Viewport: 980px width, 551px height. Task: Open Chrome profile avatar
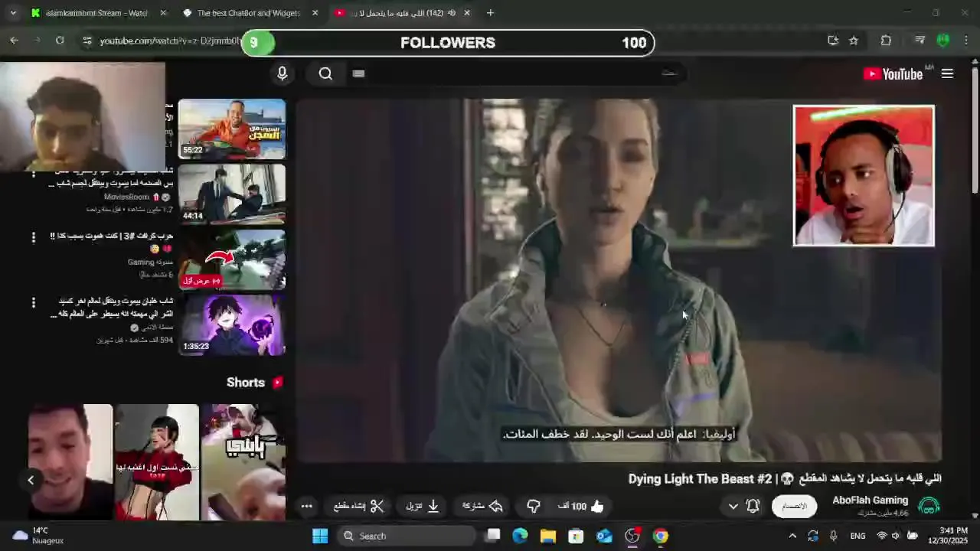tap(943, 41)
